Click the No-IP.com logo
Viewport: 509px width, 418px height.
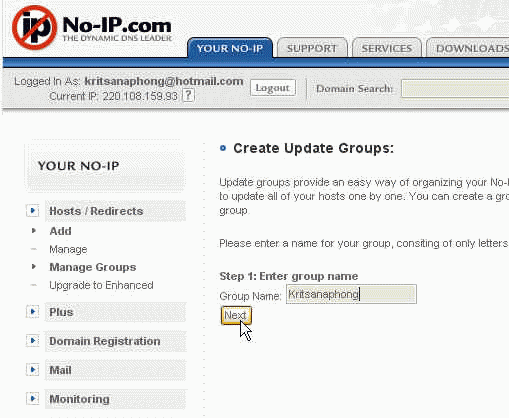[x=92, y=28]
